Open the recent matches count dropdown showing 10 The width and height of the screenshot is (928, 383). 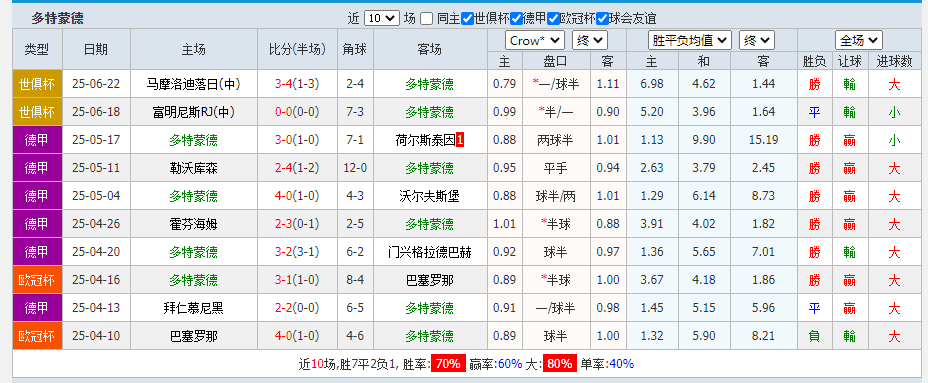pyautogui.click(x=382, y=18)
